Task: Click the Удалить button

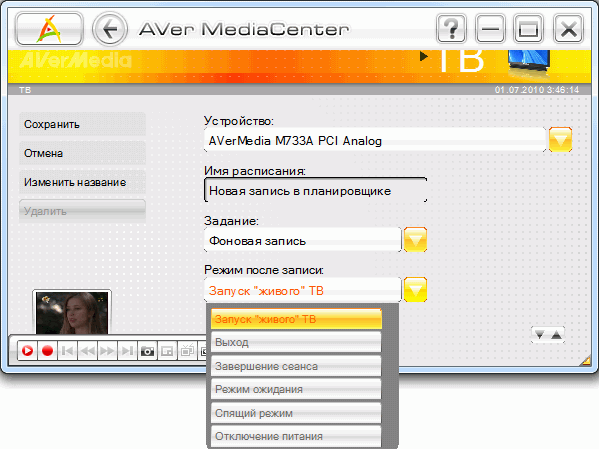Action: pyautogui.click(x=83, y=211)
